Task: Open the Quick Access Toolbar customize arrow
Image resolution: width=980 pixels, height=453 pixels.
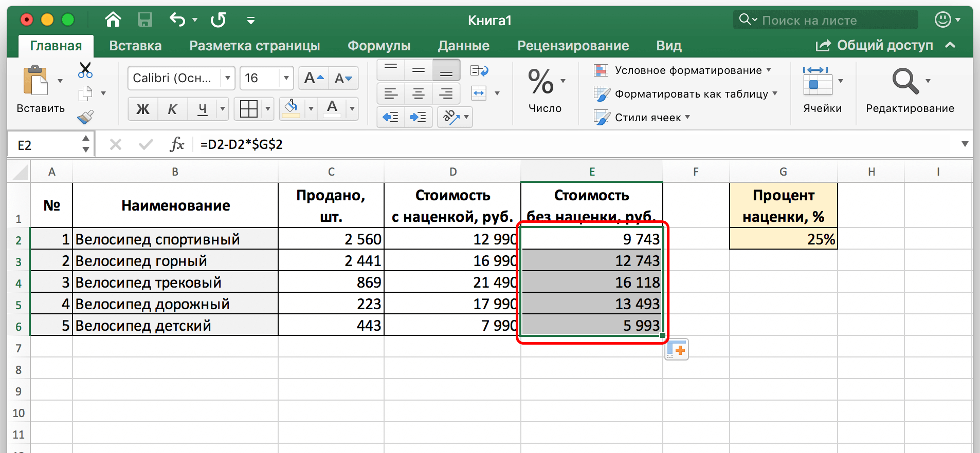Action: pos(251,21)
